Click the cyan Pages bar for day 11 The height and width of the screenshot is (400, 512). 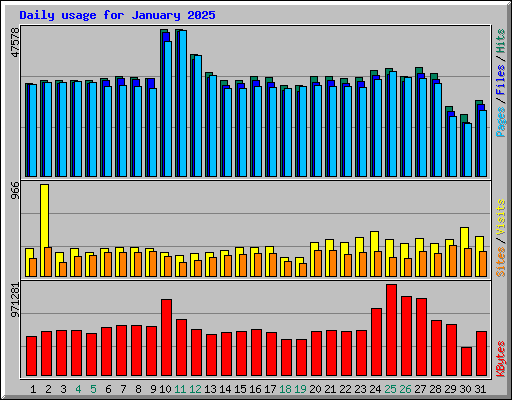(x=183, y=104)
